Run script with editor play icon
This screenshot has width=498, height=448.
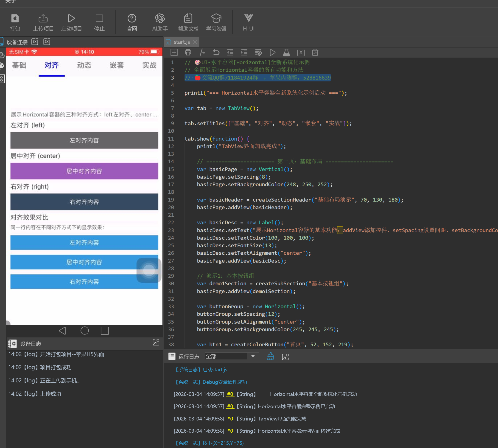click(x=272, y=53)
